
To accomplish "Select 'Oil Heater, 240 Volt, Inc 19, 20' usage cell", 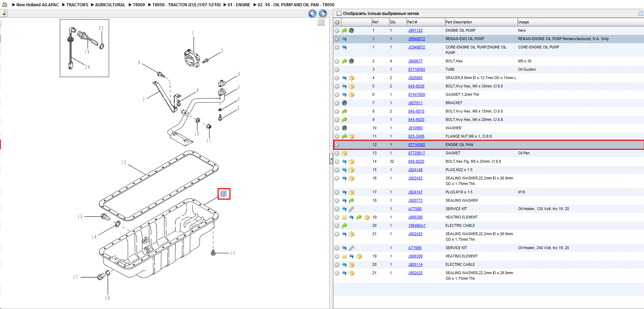I will 544,248.
